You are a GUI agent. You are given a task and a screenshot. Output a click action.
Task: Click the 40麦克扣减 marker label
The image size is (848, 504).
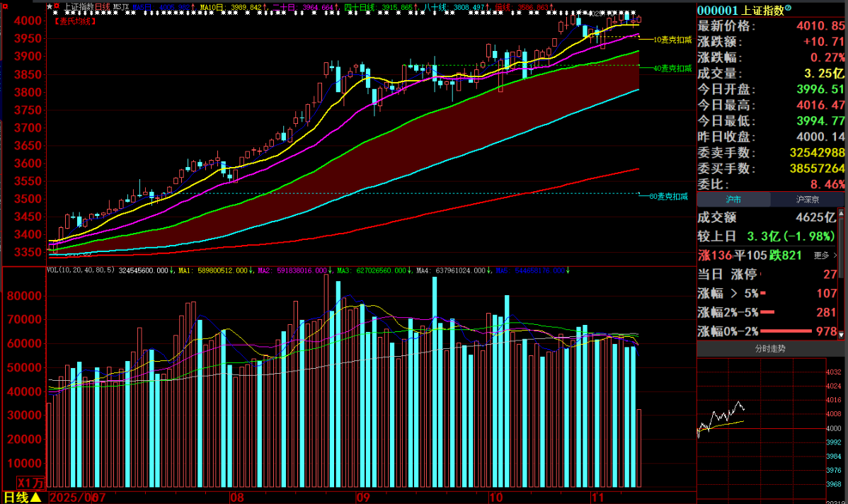[x=671, y=69]
